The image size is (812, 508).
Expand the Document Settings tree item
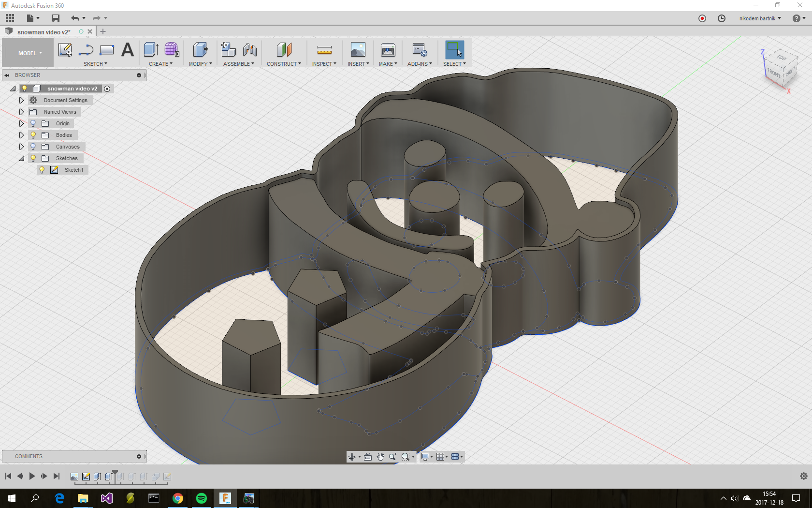click(21, 100)
